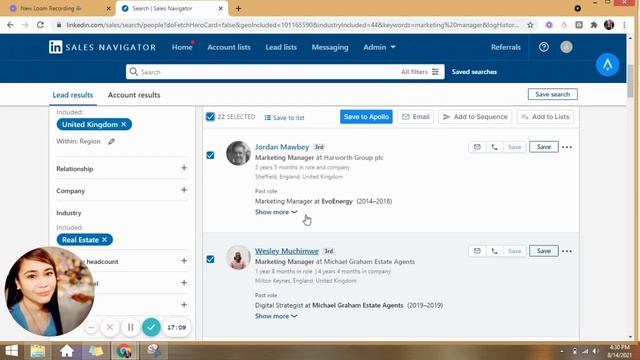Click the Save search button
640x360 pixels.
coord(553,94)
